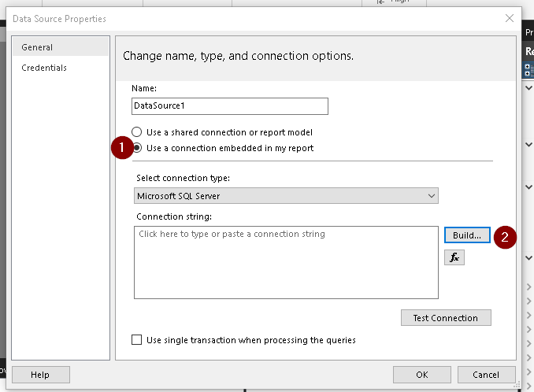Close the Data Source Properties dialog
Viewport: 534px width, 392px height.
509,18
